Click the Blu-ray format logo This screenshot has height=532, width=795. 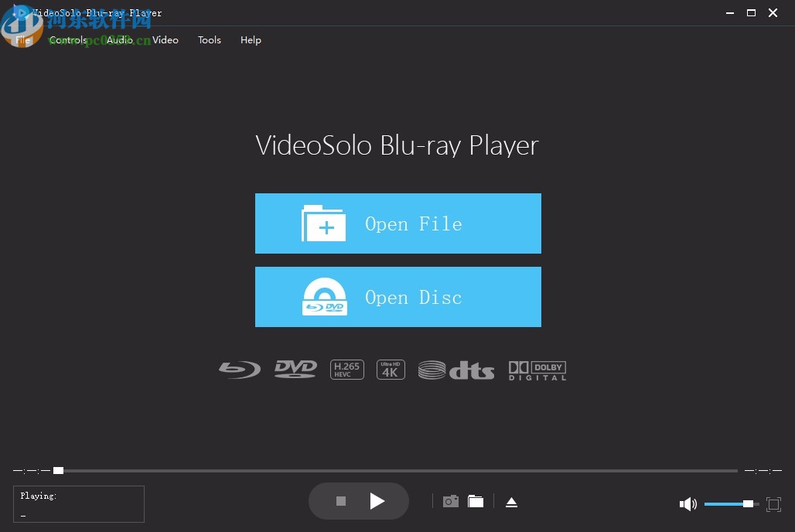click(239, 369)
